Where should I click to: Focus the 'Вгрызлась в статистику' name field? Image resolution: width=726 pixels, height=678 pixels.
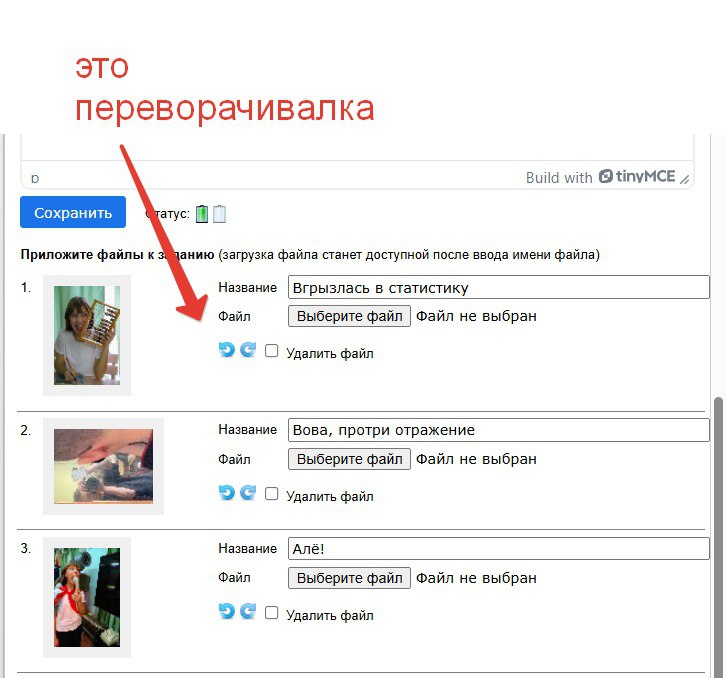(x=498, y=288)
